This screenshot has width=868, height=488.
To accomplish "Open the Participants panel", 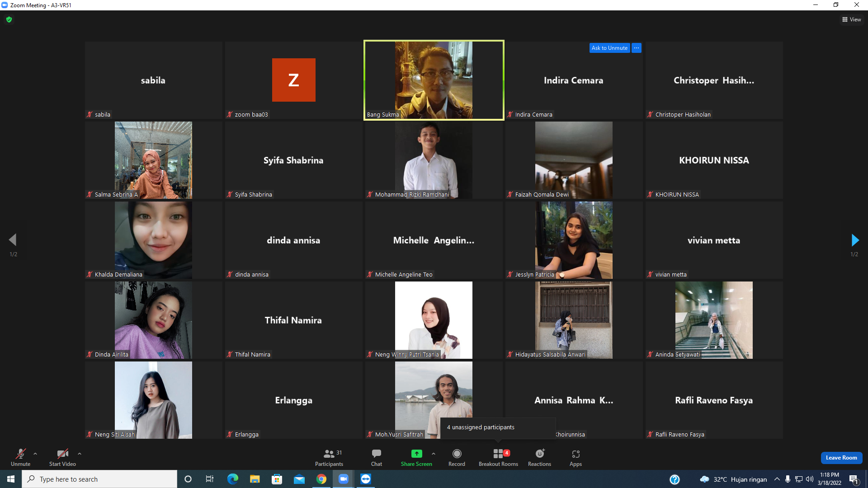I will pos(329,457).
